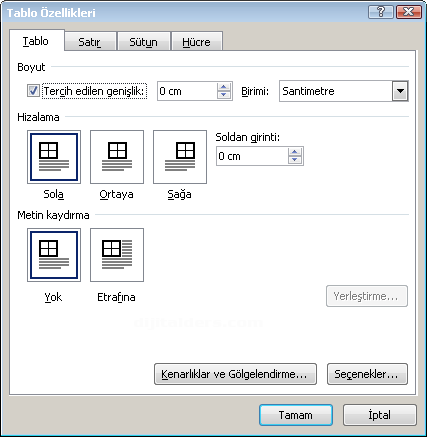Choose the Etrafına text wrapping icon
The height and width of the screenshot is (437, 427).
click(117, 255)
